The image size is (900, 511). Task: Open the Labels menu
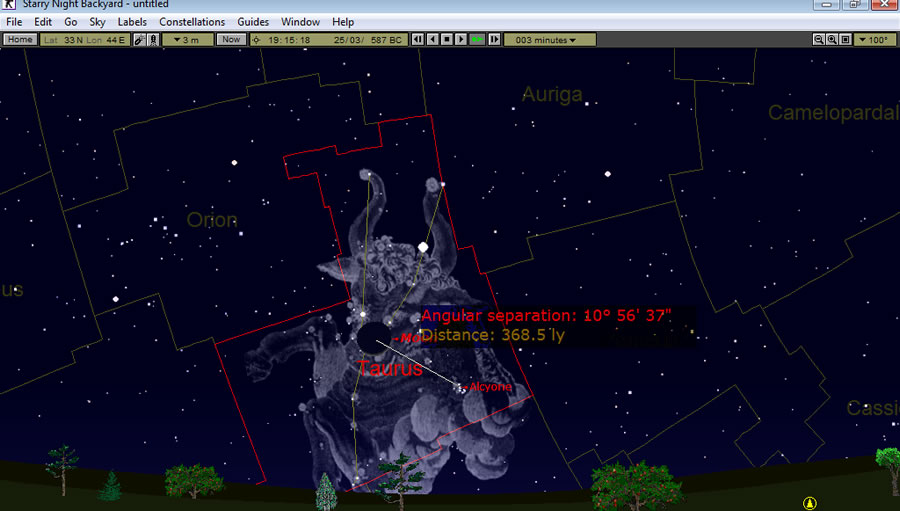[x=132, y=22]
